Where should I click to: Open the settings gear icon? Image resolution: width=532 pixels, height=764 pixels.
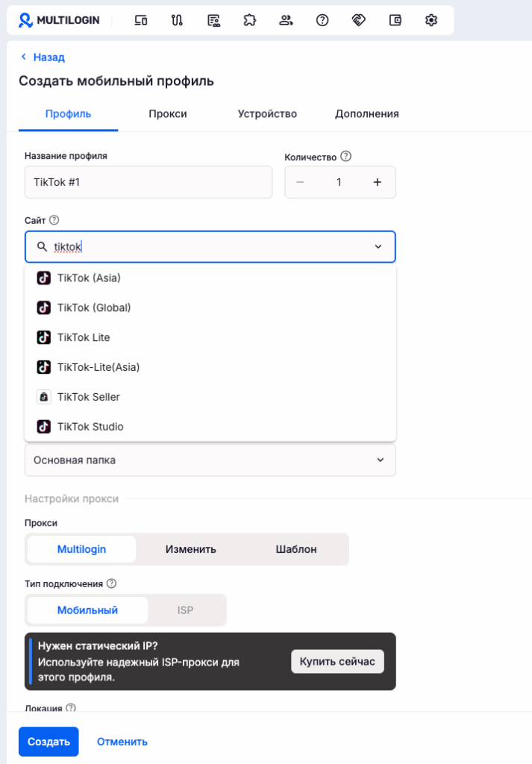click(x=431, y=20)
